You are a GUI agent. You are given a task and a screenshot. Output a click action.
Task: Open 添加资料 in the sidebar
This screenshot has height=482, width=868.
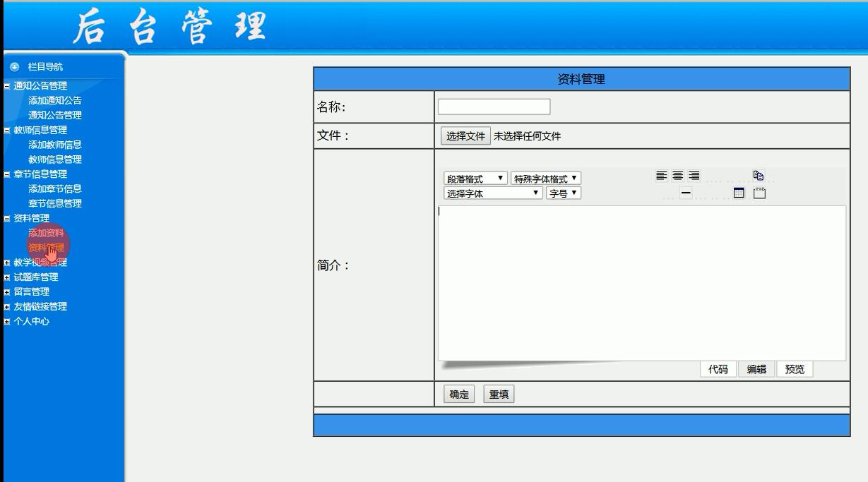pos(46,233)
